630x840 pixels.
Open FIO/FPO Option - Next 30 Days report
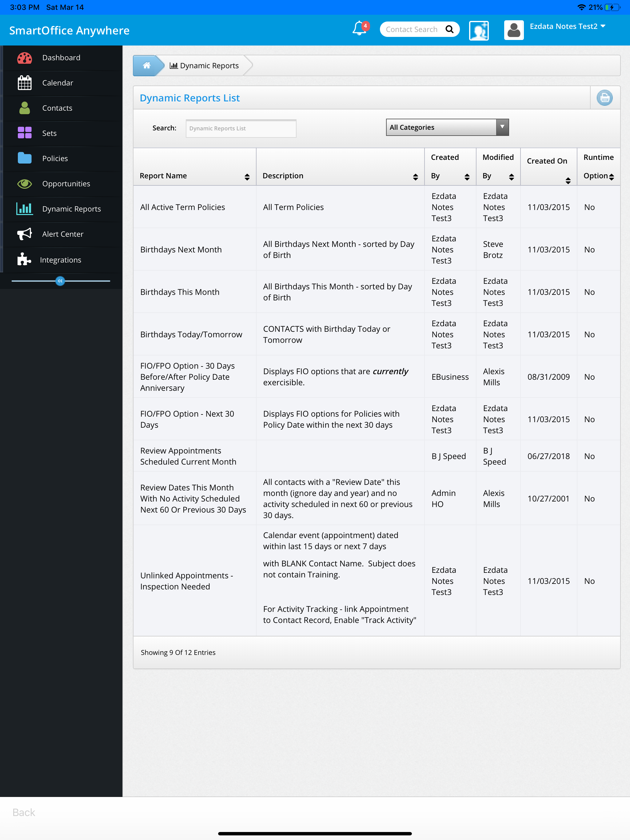click(x=187, y=419)
